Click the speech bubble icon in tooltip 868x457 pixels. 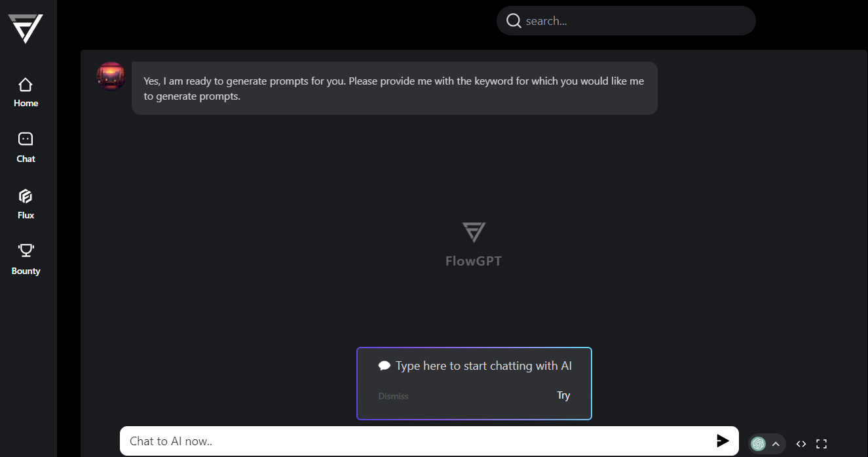coord(385,366)
